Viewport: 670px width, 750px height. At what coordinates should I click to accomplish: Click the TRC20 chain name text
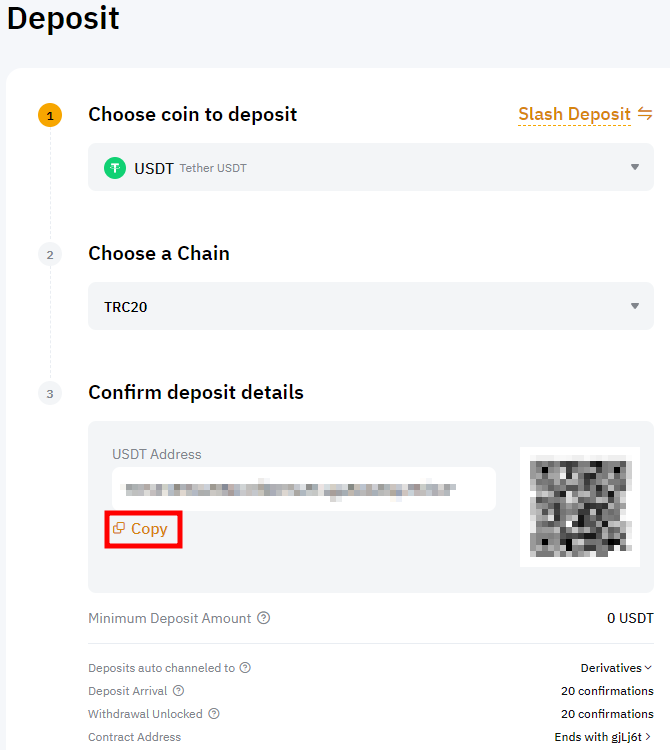[x=126, y=307]
